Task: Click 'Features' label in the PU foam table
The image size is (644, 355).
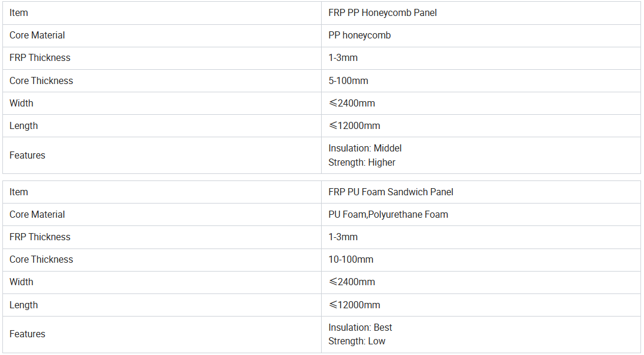Action: tap(27, 334)
